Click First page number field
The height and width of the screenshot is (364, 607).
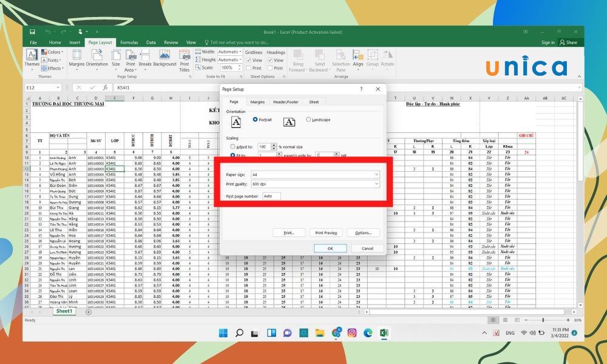click(x=271, y=196)
